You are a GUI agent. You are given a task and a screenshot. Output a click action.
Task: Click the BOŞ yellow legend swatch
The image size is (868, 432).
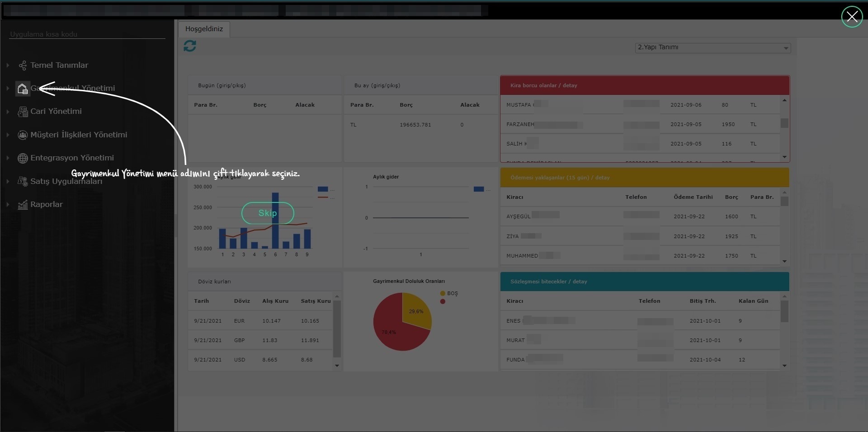point(443,293)
